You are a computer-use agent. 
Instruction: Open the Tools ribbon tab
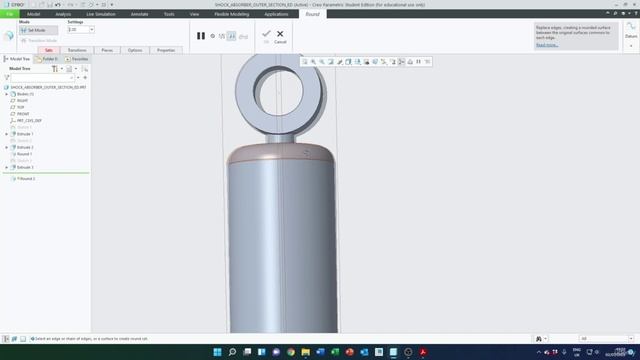click(169, 14)
